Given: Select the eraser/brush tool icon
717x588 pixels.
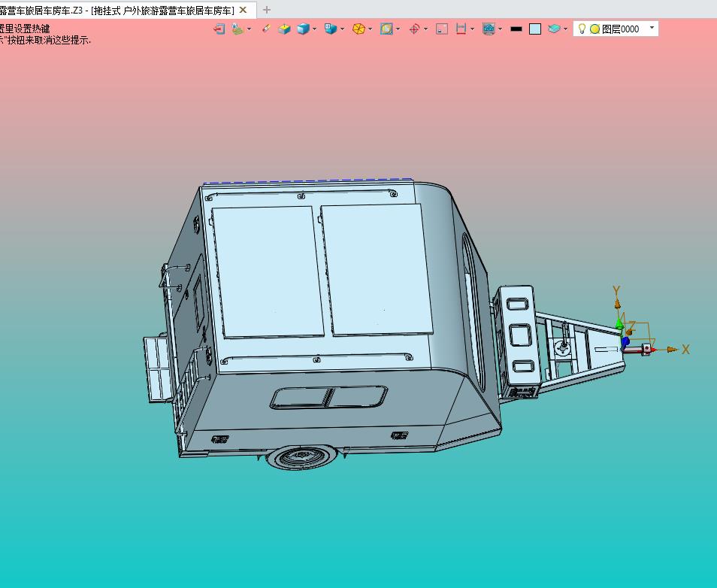Looking at the screenshot, I should (x=266, y=29).
